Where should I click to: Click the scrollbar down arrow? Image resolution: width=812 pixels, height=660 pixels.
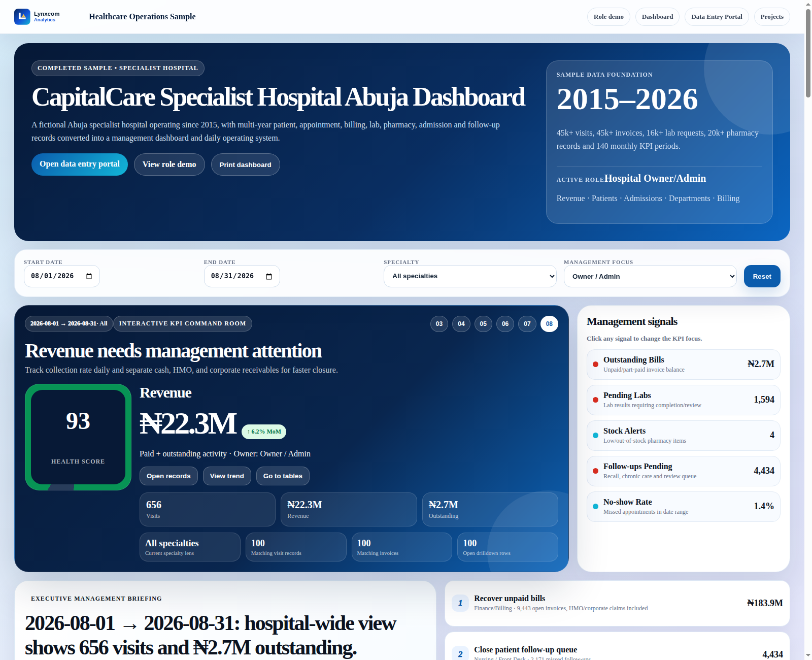pos(808,655)
